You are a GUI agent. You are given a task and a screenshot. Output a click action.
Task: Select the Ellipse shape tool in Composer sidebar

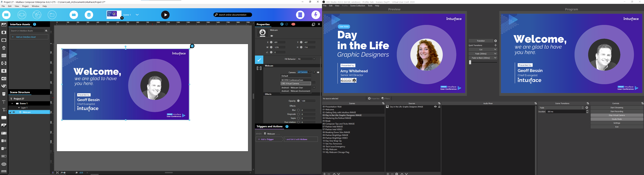tap(4, 164)
